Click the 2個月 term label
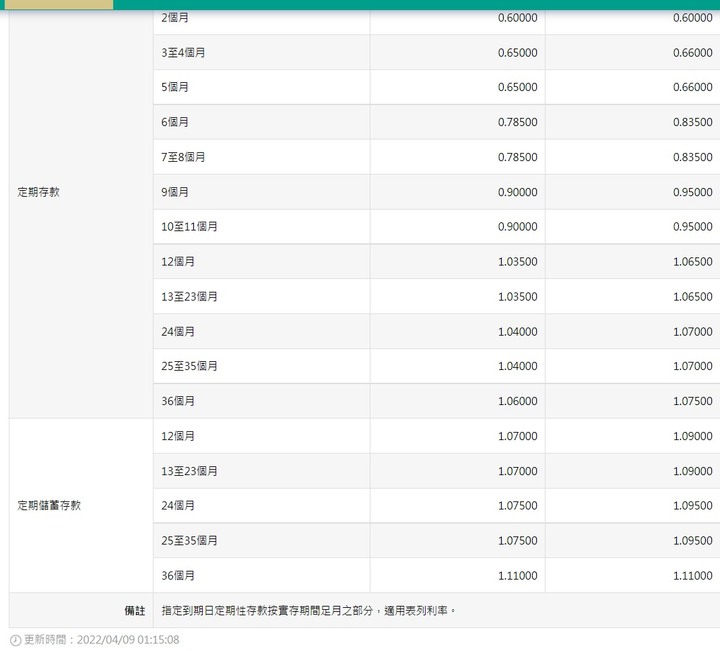This screenshot has height=651, width=720. coord(175,17)
